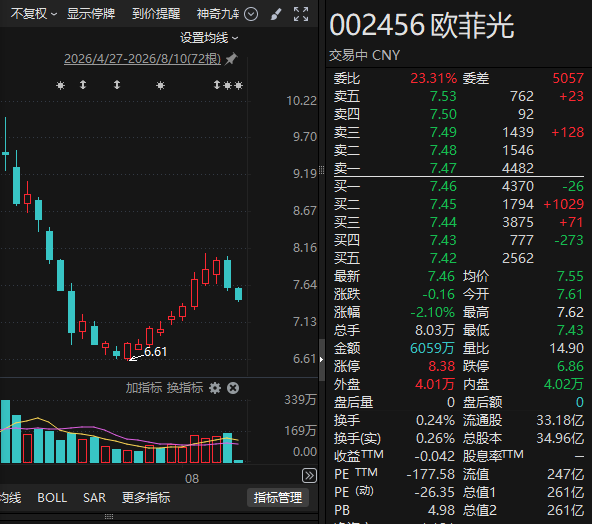The image size is (592, 524).
Task: Open the 不复权 adjustment dropdown
Action: [34, 14]
